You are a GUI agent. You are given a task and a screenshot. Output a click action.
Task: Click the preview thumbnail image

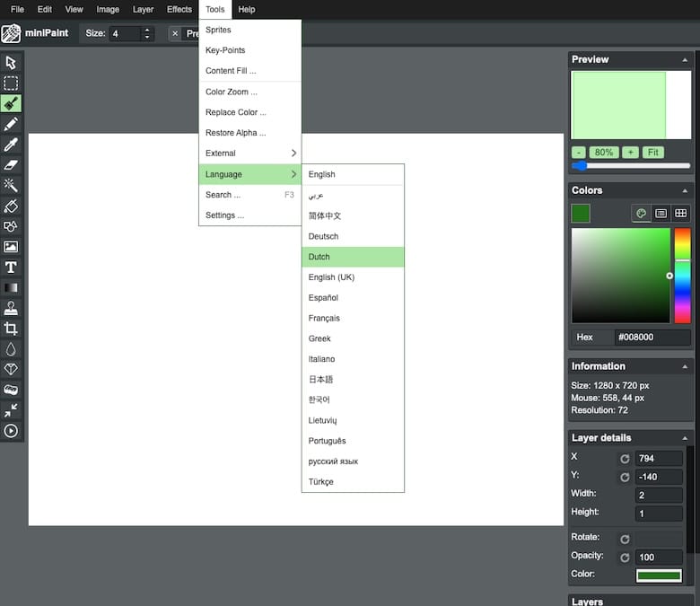[631, 105]
